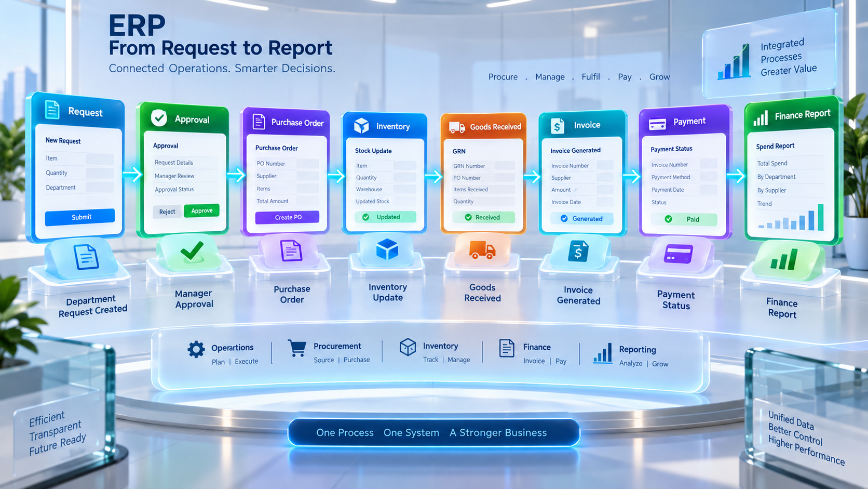Image resolution: width=868 pixels, height=489 pixels.
Task: Select the orange truck tile above the Goods Received label
Action: [482, 250]
